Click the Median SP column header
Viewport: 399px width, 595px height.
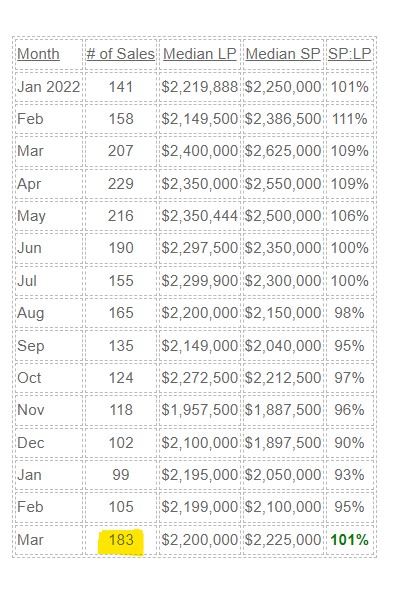[x=283, y=54]
